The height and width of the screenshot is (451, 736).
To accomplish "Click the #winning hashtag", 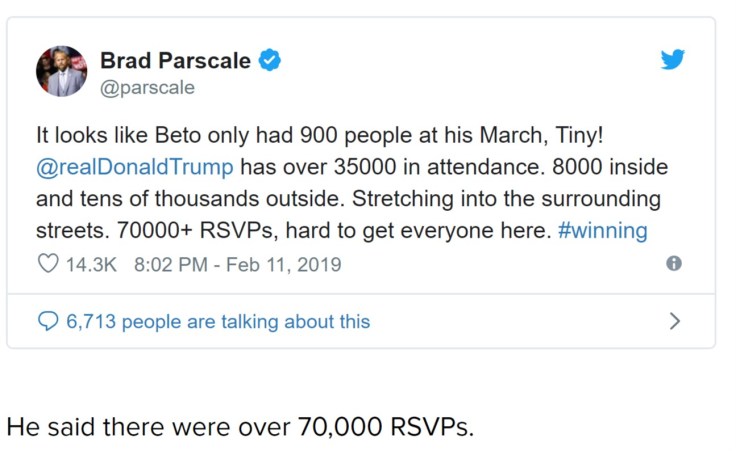I will [603, 231].
